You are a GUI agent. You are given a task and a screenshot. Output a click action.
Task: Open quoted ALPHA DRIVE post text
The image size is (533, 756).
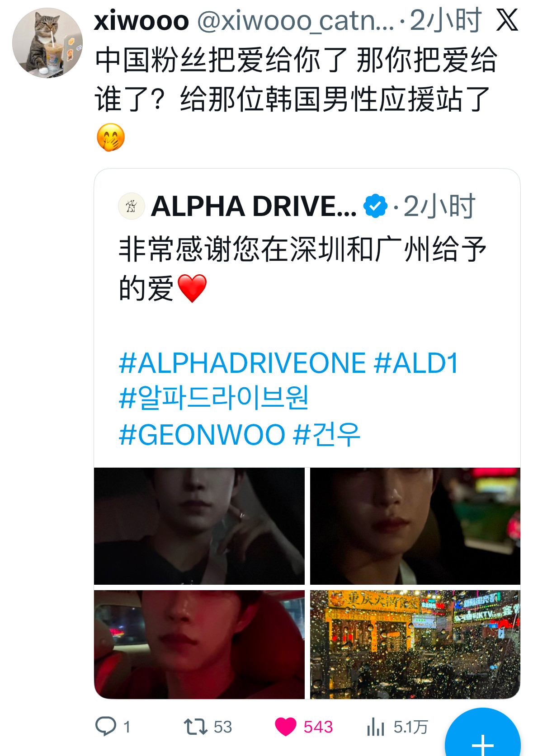(x=302, y=268)
